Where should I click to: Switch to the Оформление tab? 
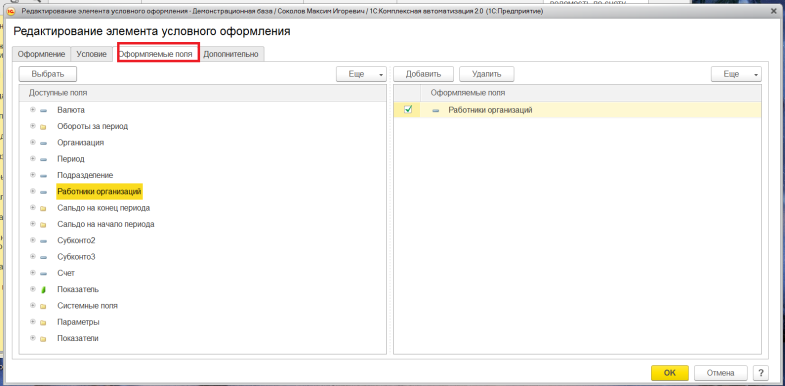42,55
